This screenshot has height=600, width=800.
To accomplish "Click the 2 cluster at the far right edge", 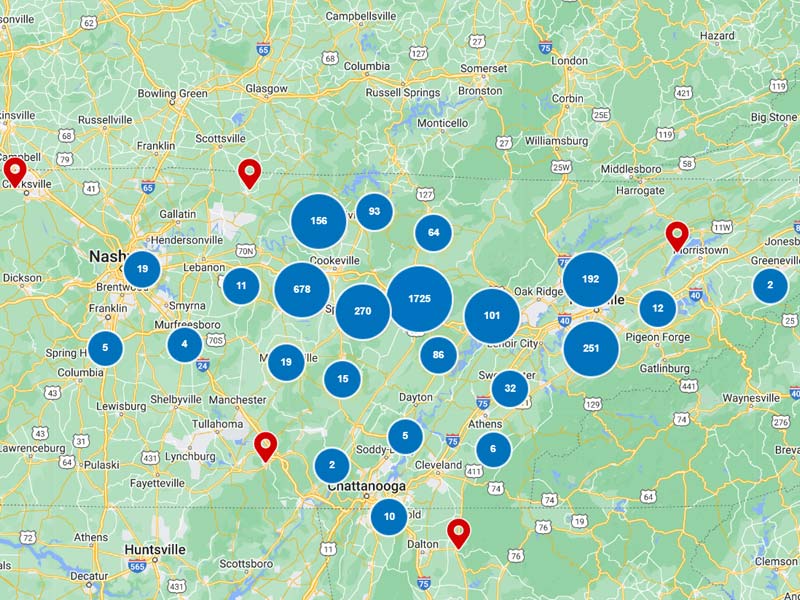I will point(768,286).
